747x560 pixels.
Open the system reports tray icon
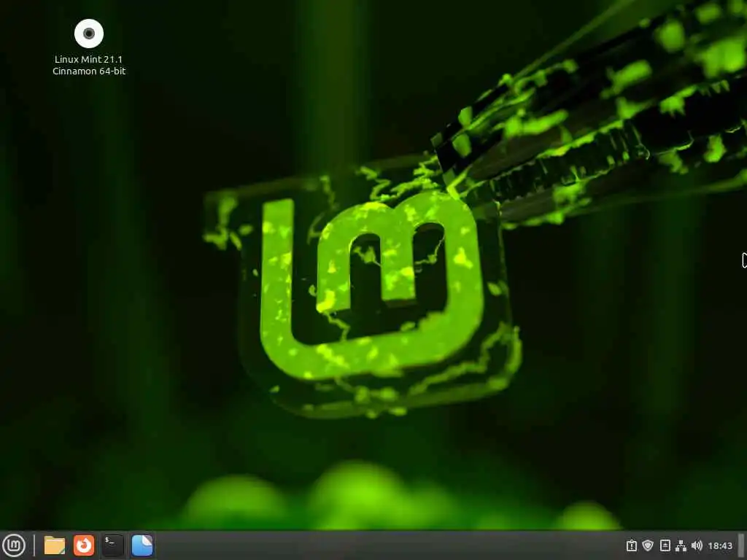(632, 545)
